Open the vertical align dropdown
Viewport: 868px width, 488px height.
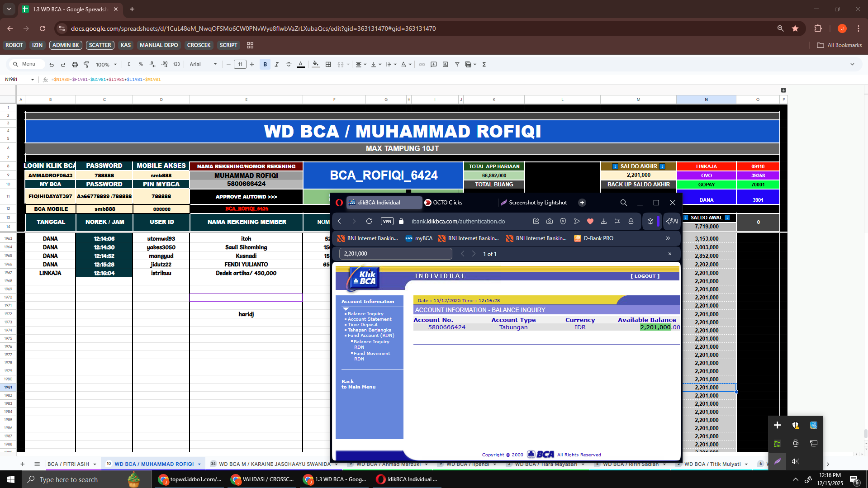[x=376, y=64]
